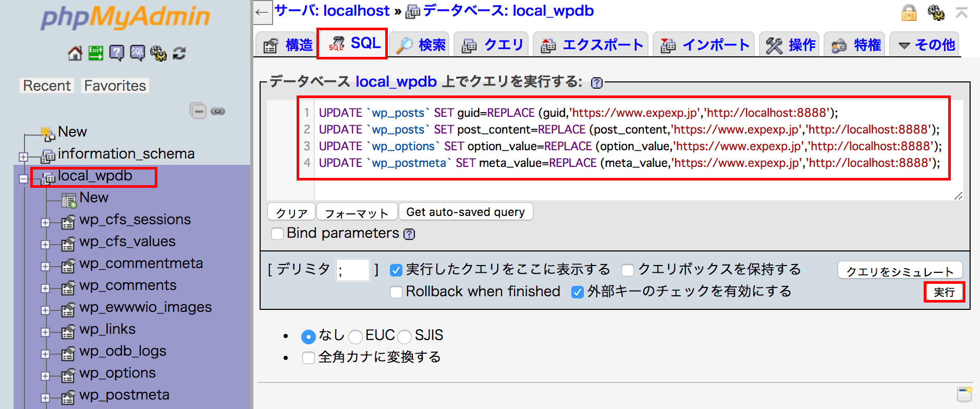Viewport: 980px width, 409px height.
Task: Collapse the local_wpdb tree node
Action: pos(23,179)
